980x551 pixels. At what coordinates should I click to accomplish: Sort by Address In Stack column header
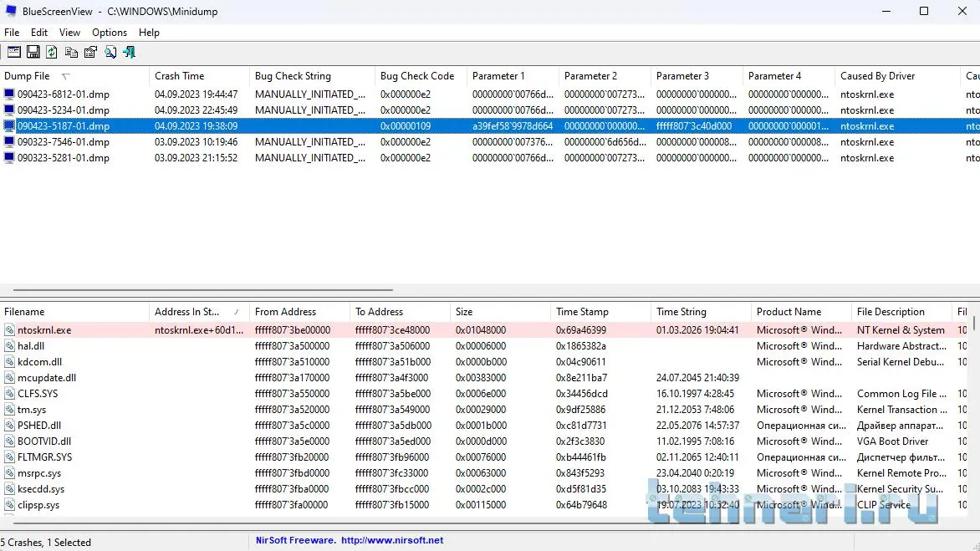click(x=187, y=312)
